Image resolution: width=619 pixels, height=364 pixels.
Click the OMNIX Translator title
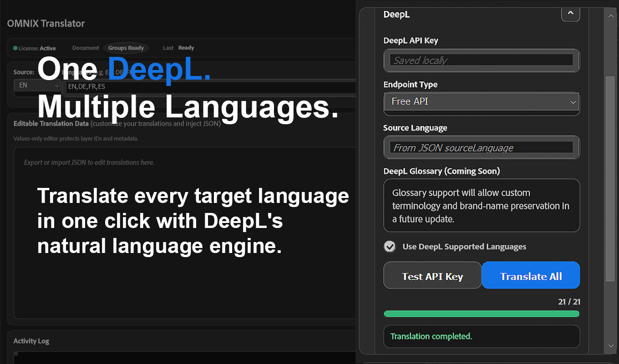click(46, 23)
